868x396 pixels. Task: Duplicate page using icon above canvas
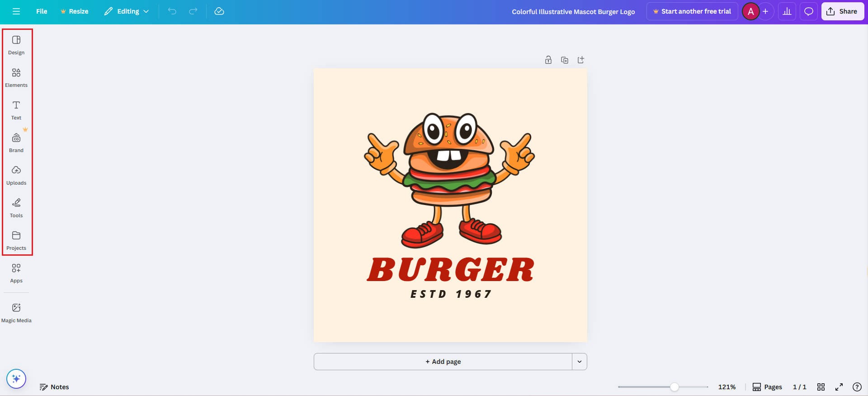[565, 60]
